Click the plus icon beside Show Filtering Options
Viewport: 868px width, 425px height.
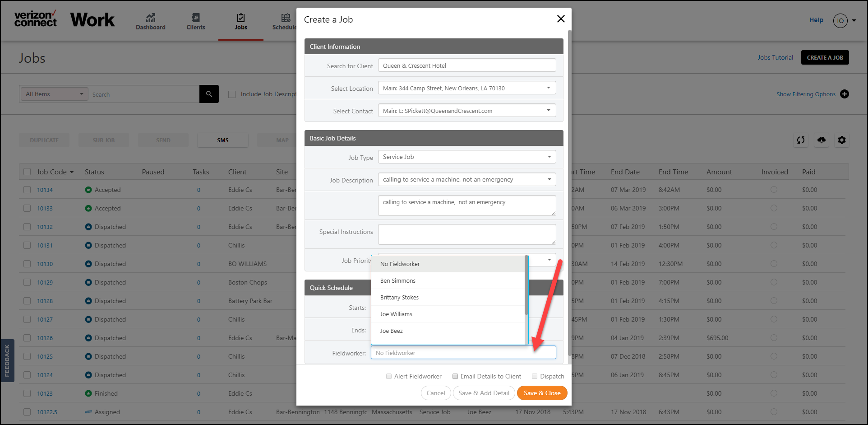click(845, 94)
